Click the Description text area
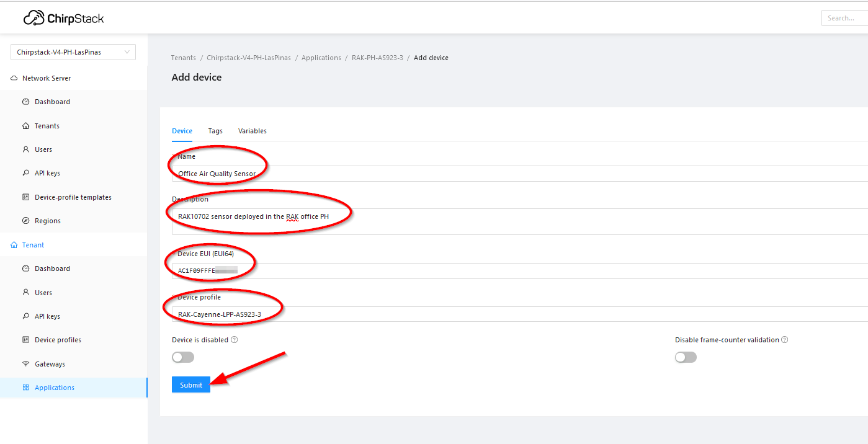Viewport: 868px width, 444px height. 520,221
